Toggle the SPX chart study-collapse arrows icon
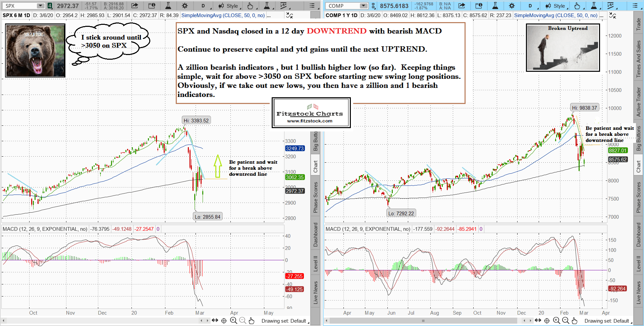Viewport: 644px width, 326px height. [x=289, y=15]
